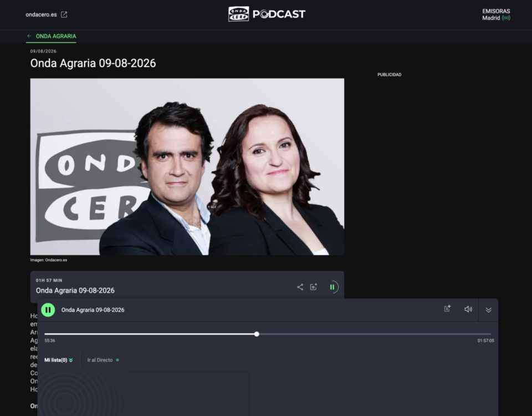Click the episode card title Onda Agraria 09-08-2026
This screenshot has width=532, height=416.
(75, 290)
